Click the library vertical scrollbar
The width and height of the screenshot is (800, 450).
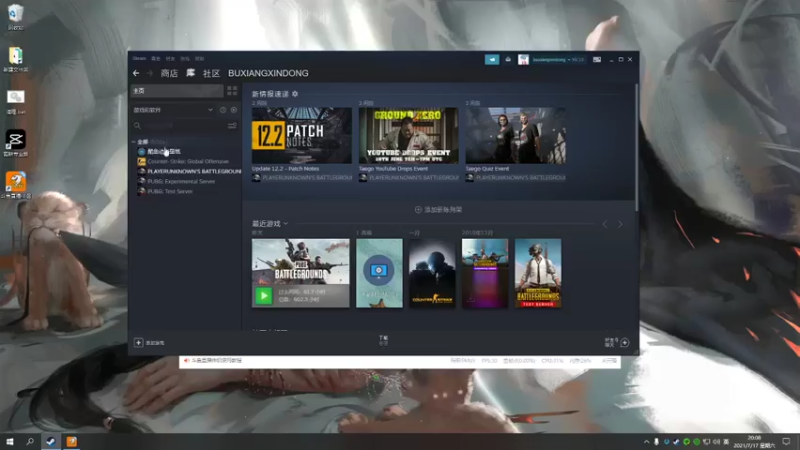tap(636, 148)
